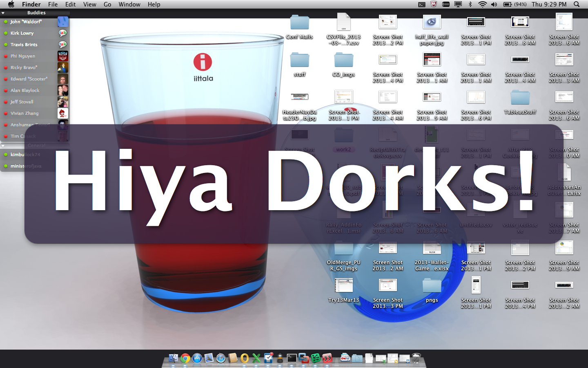This screenshot has height=368, width=588.
Task: Open the Apple menu
Action: [11, 4]
